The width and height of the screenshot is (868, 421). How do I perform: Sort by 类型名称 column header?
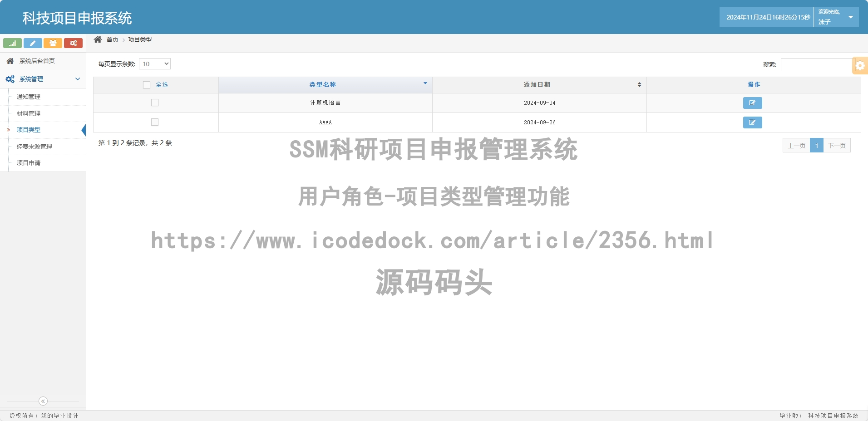point(325,85)
